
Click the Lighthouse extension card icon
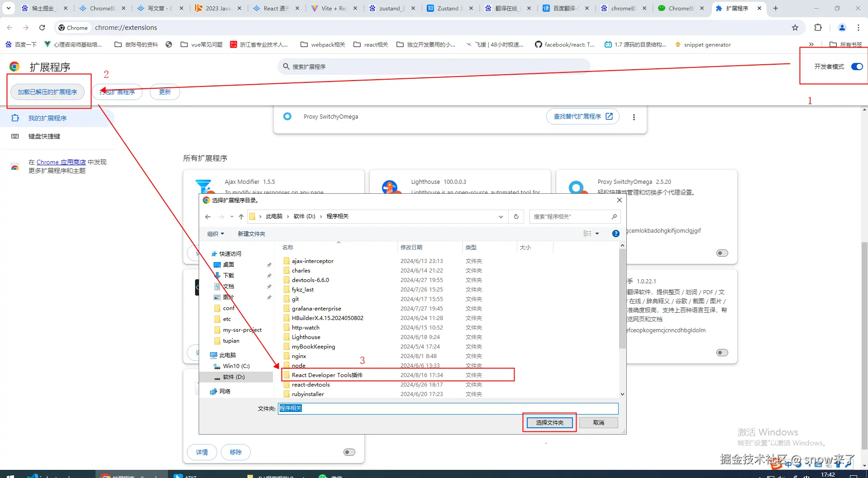(390, 186)
